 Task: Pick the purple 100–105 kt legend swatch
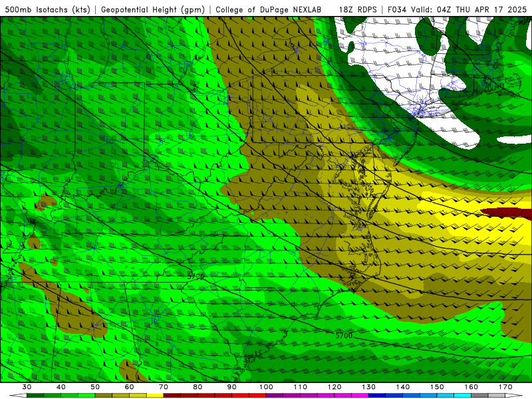pos(275,396)
